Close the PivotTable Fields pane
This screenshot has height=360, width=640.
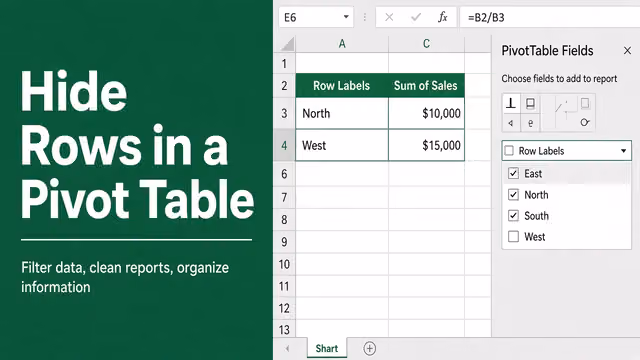coord(627,51)
